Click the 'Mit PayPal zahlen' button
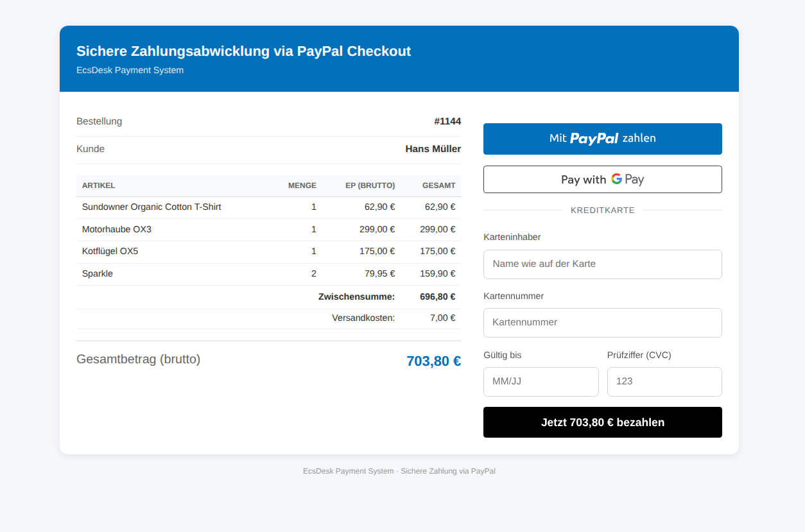Image resolution: width=805 pixels, height=532 pixels. click(602, 139)
